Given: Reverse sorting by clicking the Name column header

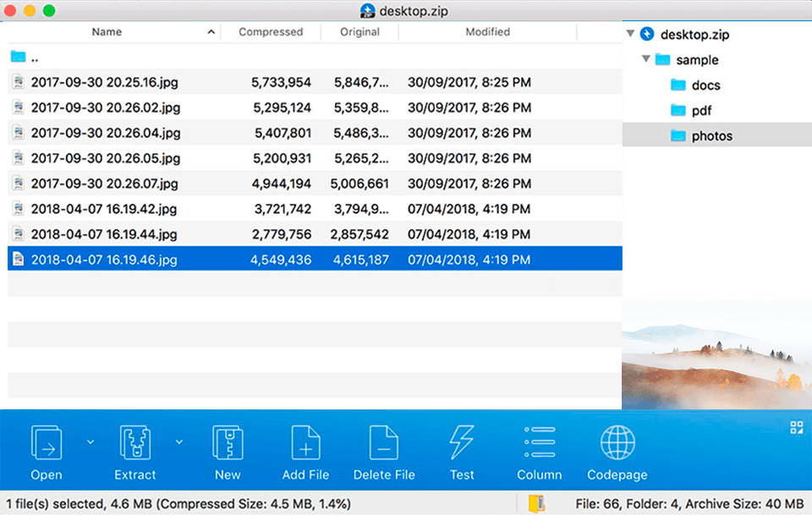Looking at the screenshot, I should (x=107, y=31).
